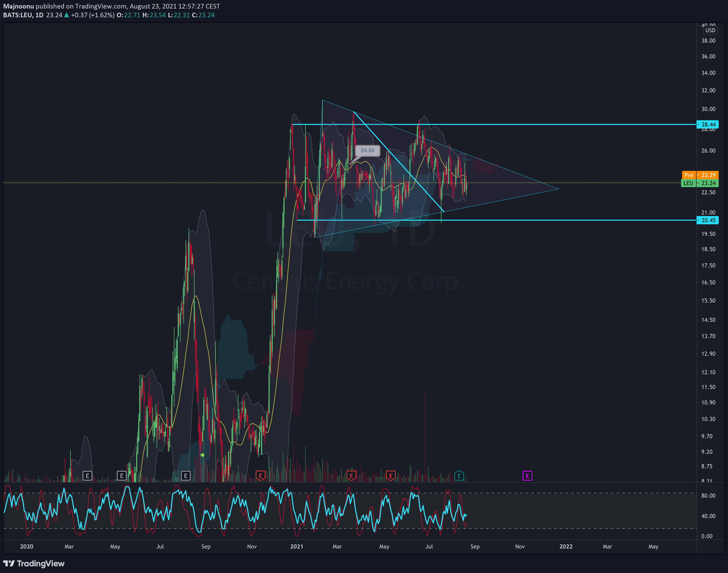Viewport: 728px width, 573px height.
Task: Click the close value C:23.24
Action: click(203, 15)
